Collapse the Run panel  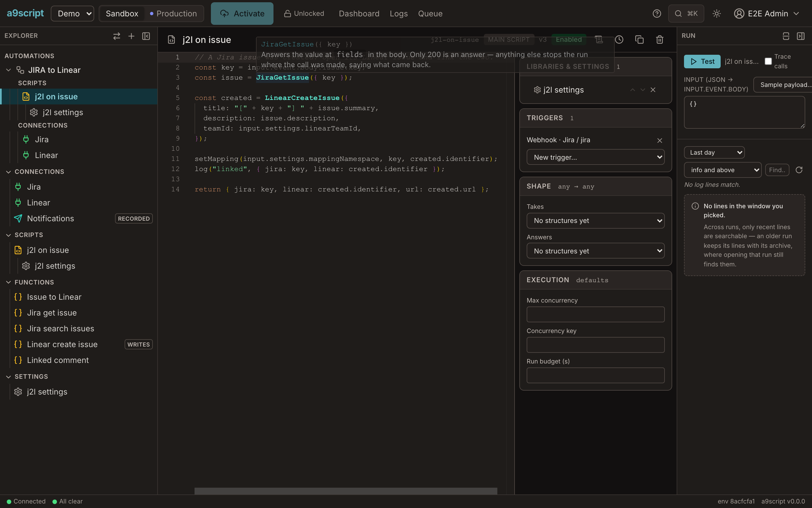point(801,36)
